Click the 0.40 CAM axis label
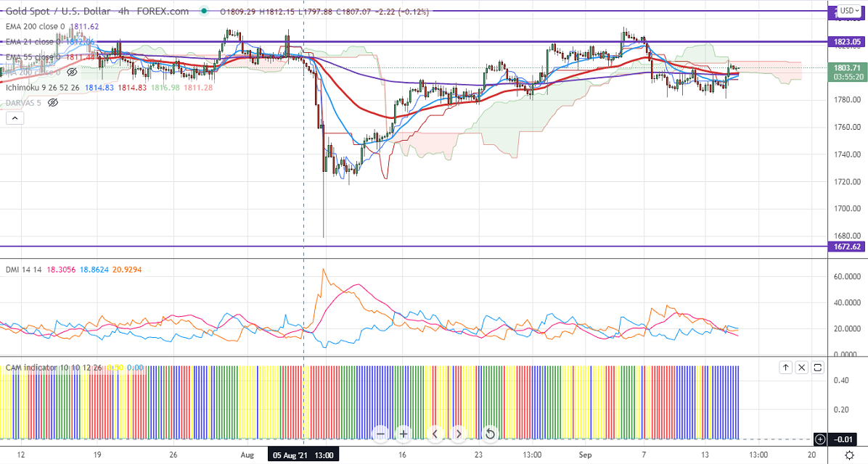Viewport: 868px width, 464px height. tap(842, 380)
